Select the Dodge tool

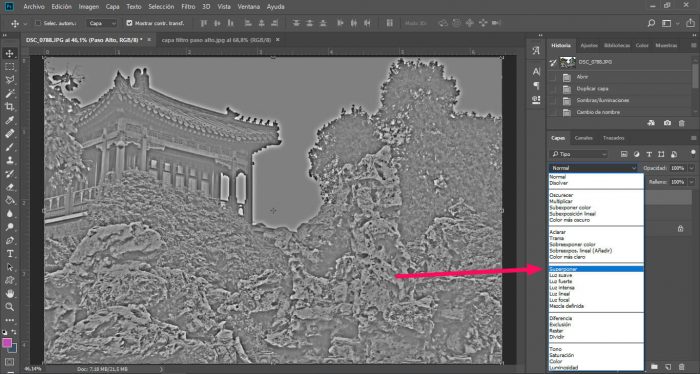click(x=9, y=227)
